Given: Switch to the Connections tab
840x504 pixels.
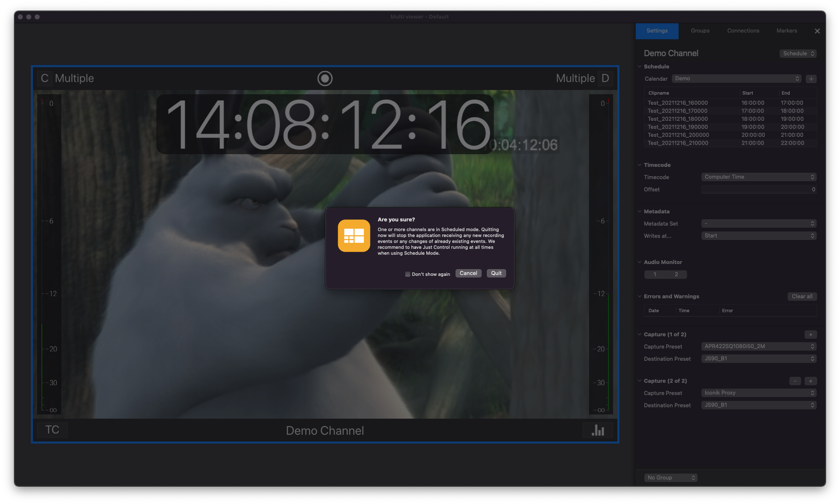Looking at the screenshot, I should 743,31.
